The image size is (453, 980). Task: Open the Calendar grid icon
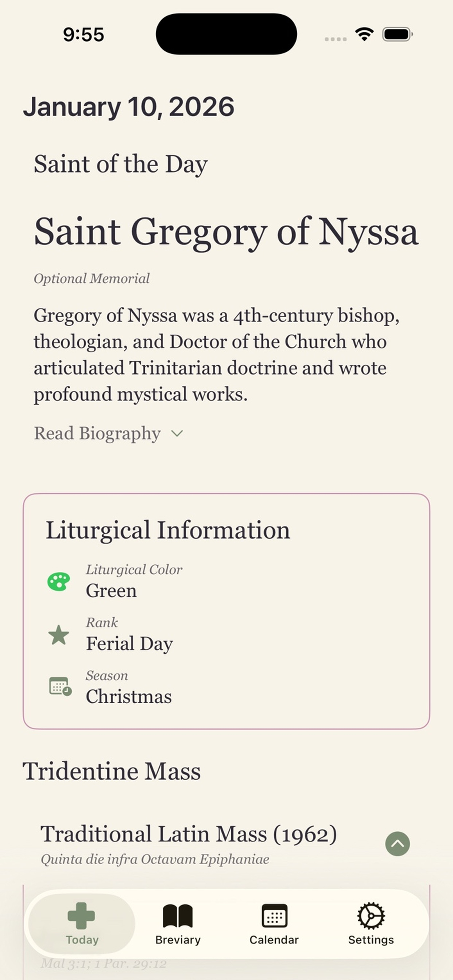point(275,916)
